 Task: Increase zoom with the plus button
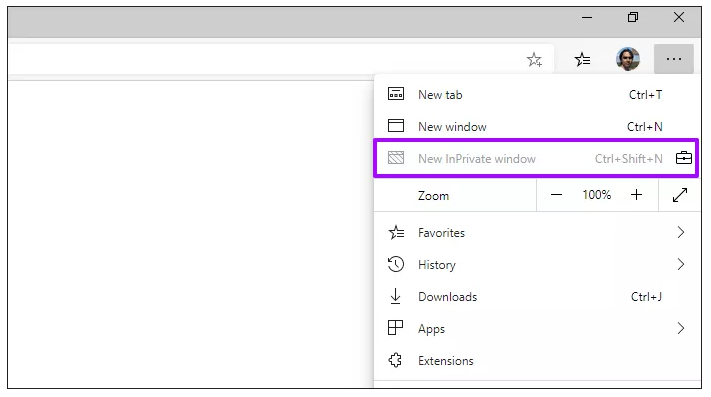(x=636, y=195)
